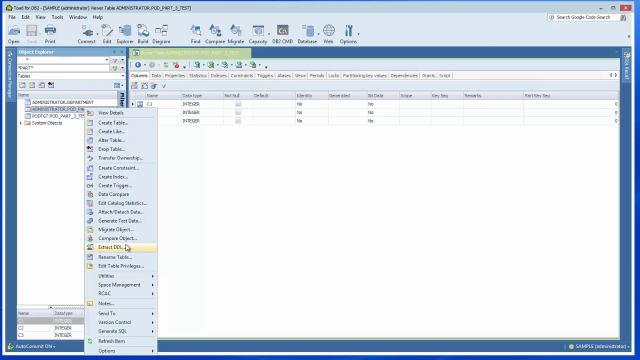Switch to the Indexes tab

pos(218,76)
